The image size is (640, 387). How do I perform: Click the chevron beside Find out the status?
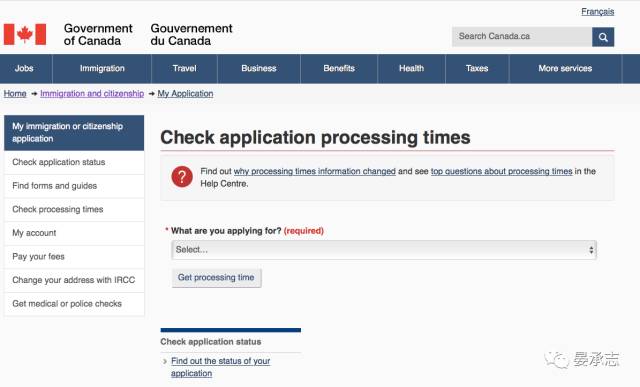[164, 361]
